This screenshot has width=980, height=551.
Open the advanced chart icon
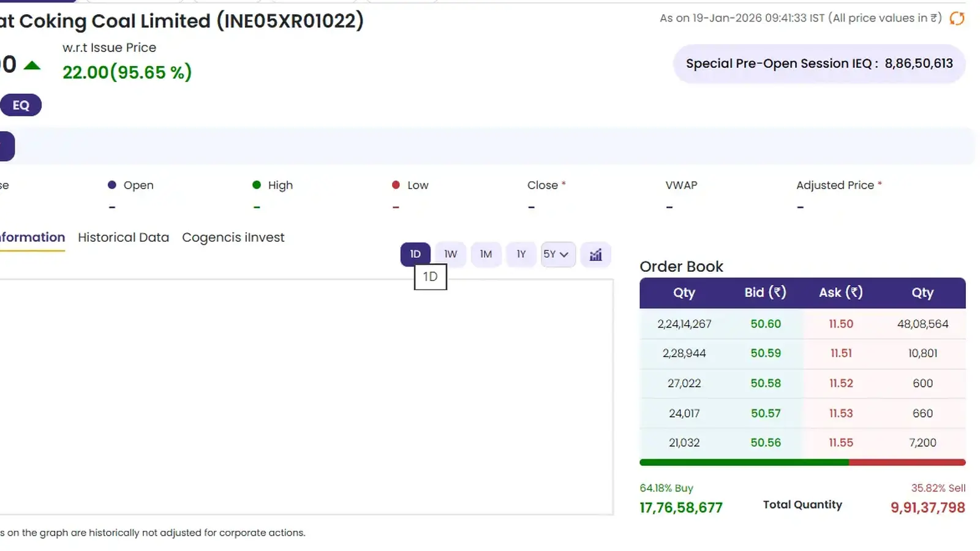[x=595, y=255]
